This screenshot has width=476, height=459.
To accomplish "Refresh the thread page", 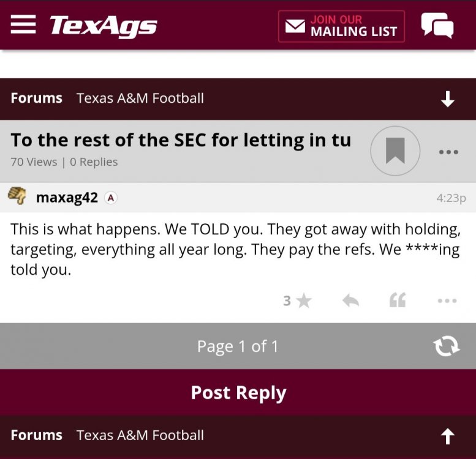I will pos(447,346).
